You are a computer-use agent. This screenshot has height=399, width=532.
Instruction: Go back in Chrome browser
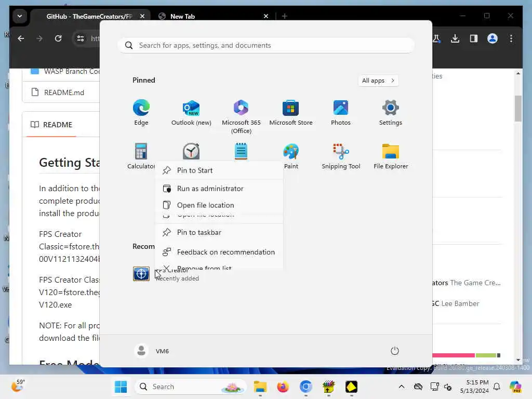pos(21,38)
